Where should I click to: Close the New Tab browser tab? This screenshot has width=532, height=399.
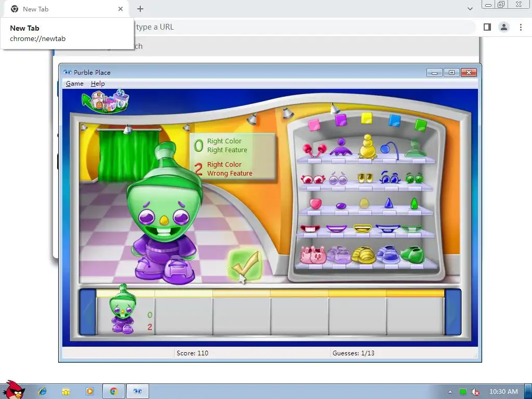coord(121,9)
